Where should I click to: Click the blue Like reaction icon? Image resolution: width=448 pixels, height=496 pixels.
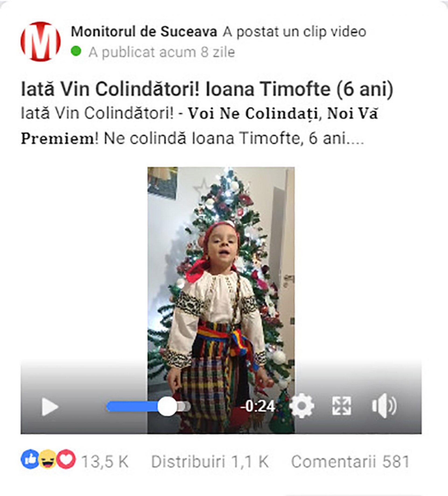[x=30, y=459]
